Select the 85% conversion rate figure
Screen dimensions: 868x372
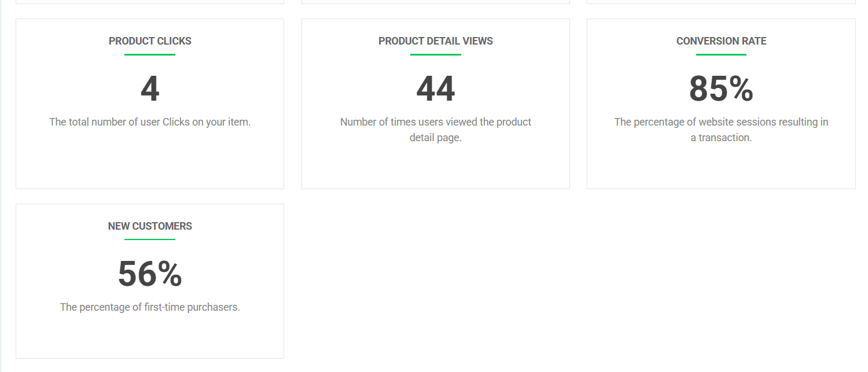(x=721, y=89)
